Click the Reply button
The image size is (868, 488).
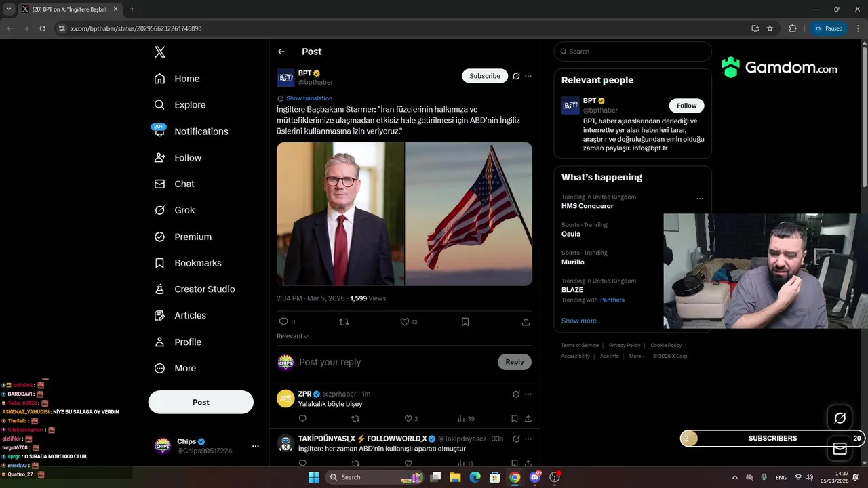coord(515,362)
